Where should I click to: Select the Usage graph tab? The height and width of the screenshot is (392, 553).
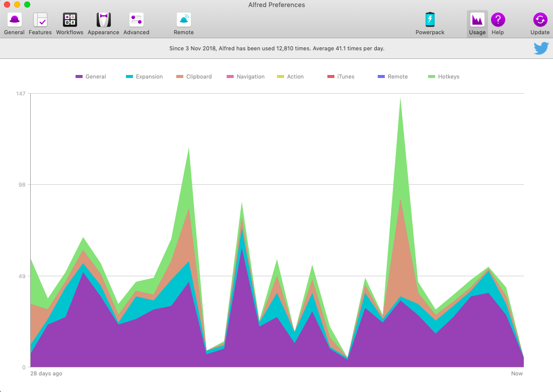[x=477, y=24]
